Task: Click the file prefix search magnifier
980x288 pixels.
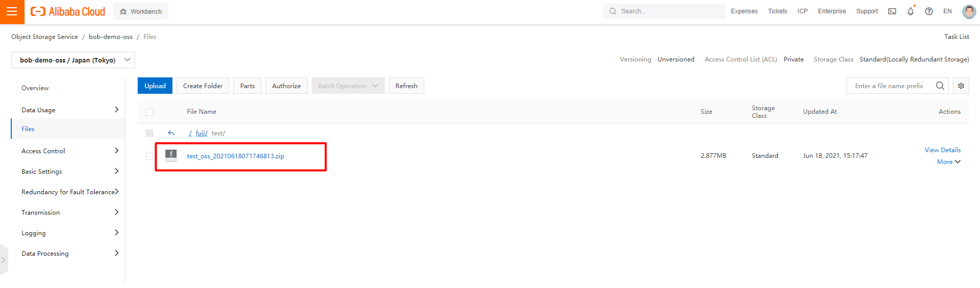Action: pyautogui.click(x=940, y=86)
